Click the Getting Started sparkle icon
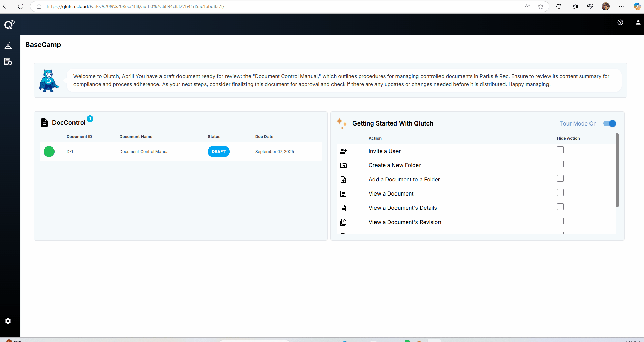The width and height of the screenshot is (644, 342). click(342, 123)
